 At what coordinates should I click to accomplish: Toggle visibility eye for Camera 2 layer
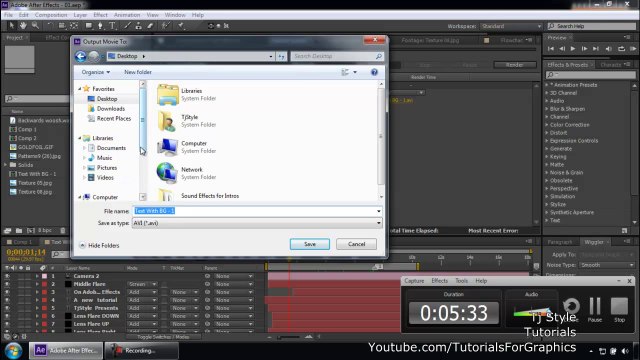(x=7, y=276)
